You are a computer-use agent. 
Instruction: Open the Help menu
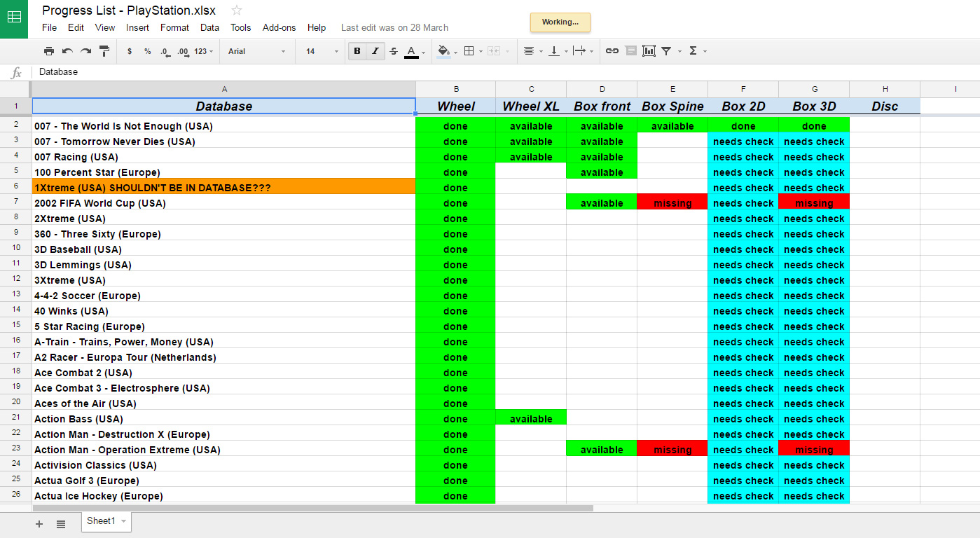point(317,27)
